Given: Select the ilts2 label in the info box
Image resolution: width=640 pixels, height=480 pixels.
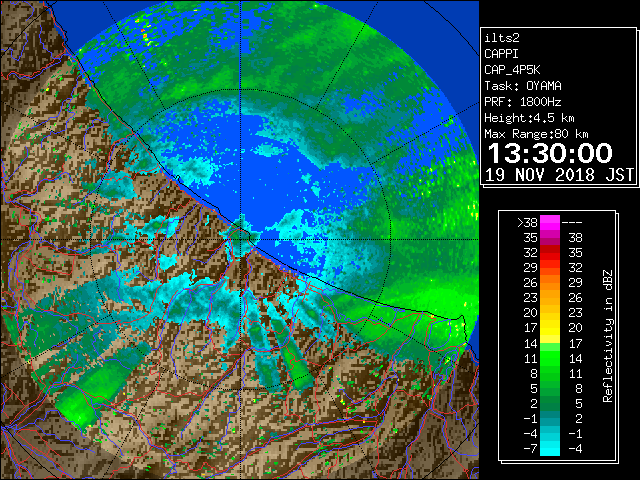Looking at the screenshot, I should click(x=502, y=38).
